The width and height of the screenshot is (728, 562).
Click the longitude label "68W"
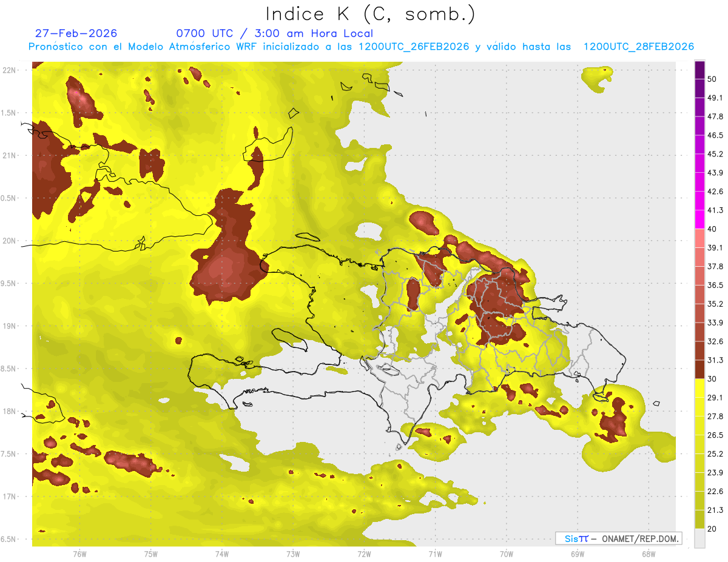[649, 554]
